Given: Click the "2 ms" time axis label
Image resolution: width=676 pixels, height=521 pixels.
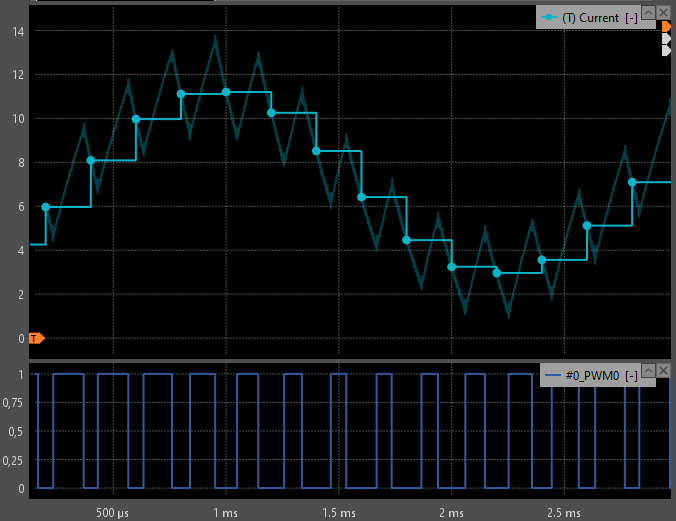Looking at the screenshot, I should pos(451,513).
